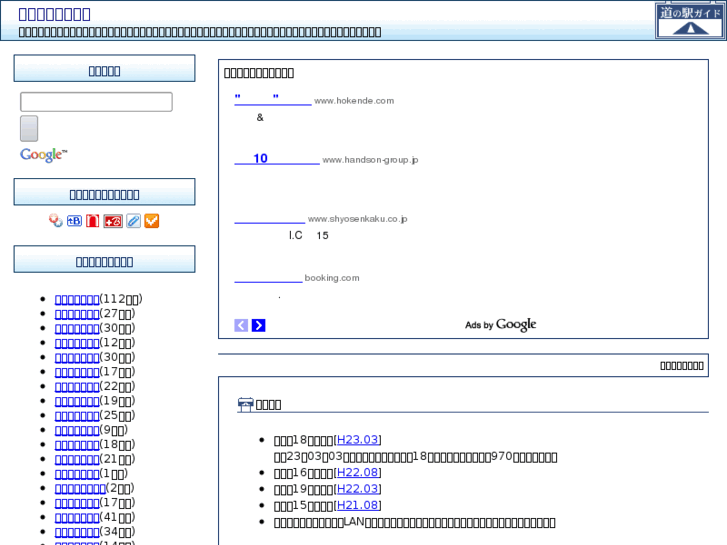Focus the site search text field

point(96,102)
